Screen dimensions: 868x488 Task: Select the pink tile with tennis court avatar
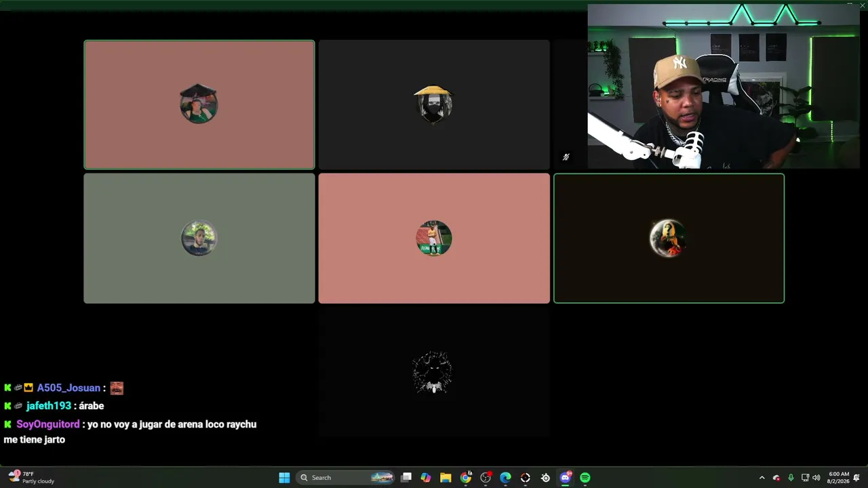pos(434,238)
